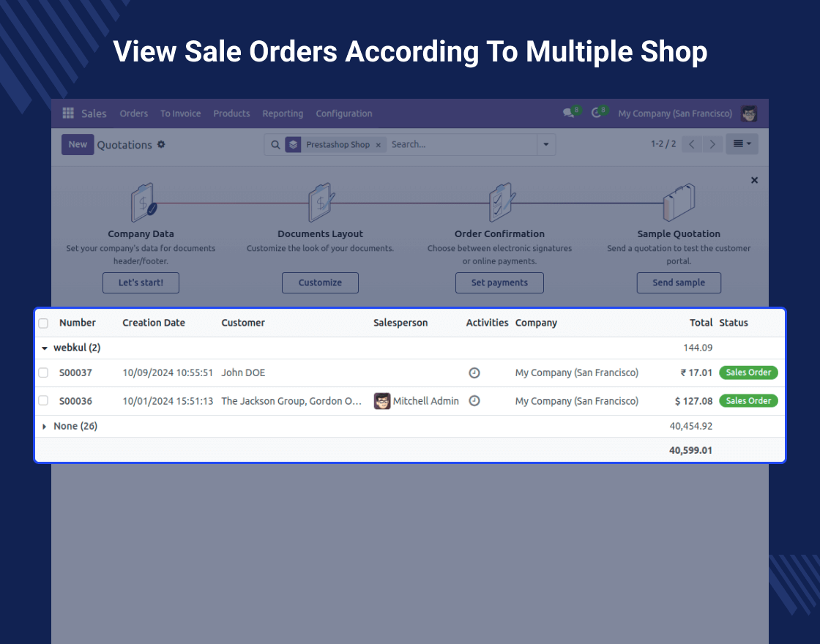Sort by the Customer column header

pos(243,323)
